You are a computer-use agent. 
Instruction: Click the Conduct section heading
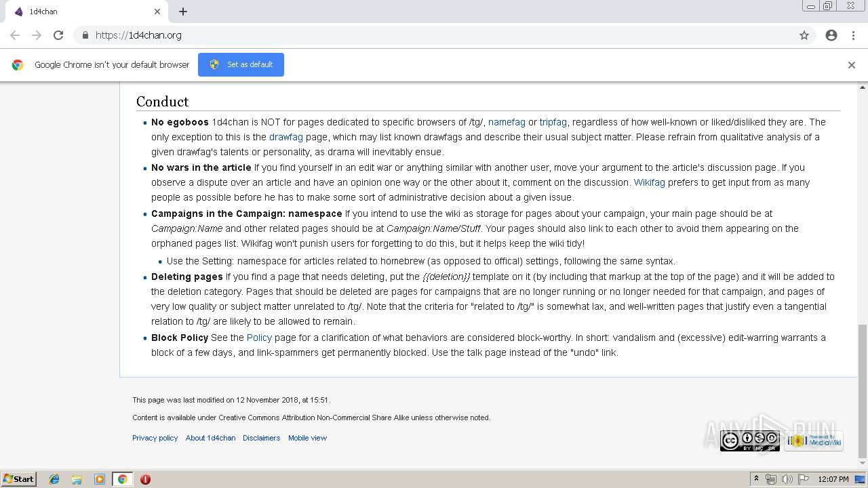tap(162, 102)
